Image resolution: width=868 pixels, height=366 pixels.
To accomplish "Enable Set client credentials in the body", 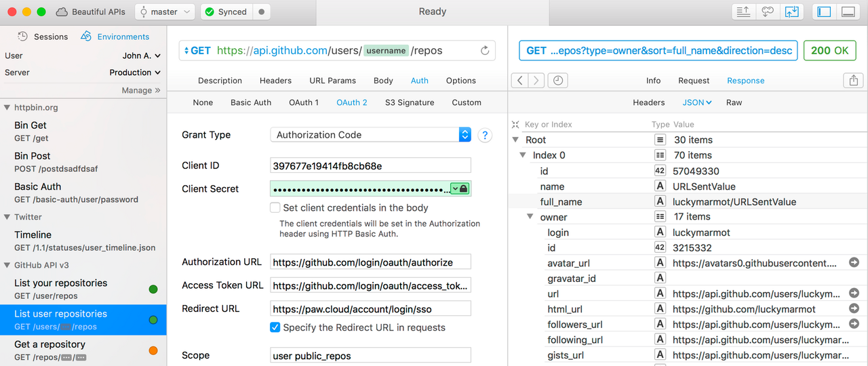I will tap(275, 208).
